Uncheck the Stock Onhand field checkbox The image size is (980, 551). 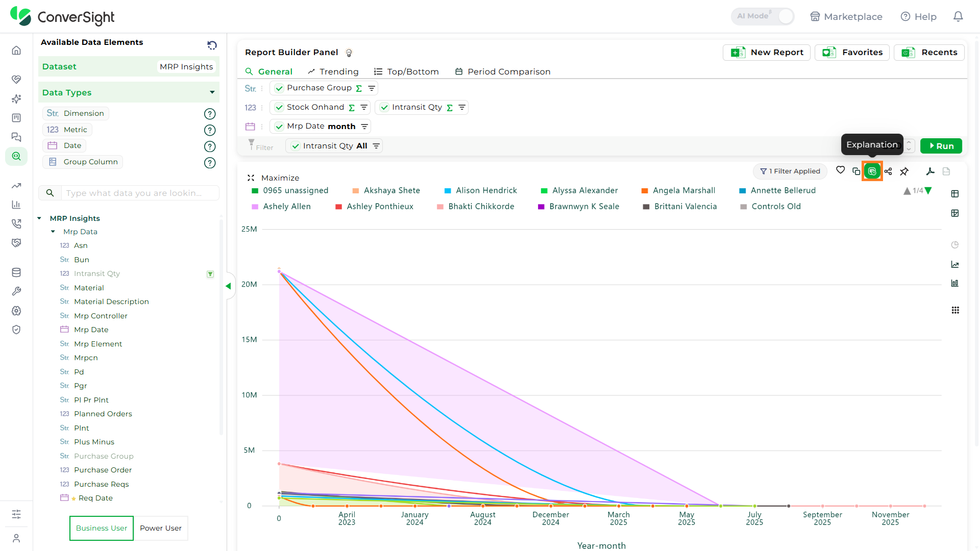point(279,108)
